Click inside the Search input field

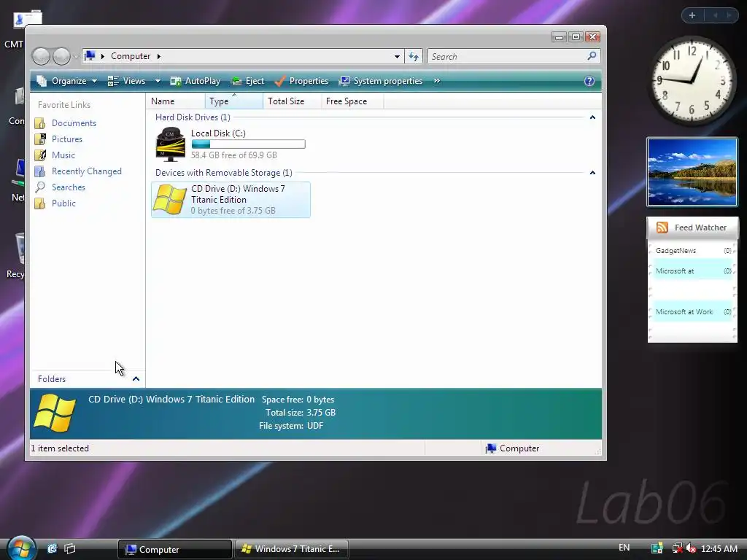pyautogui.click(x=508, y=57)
